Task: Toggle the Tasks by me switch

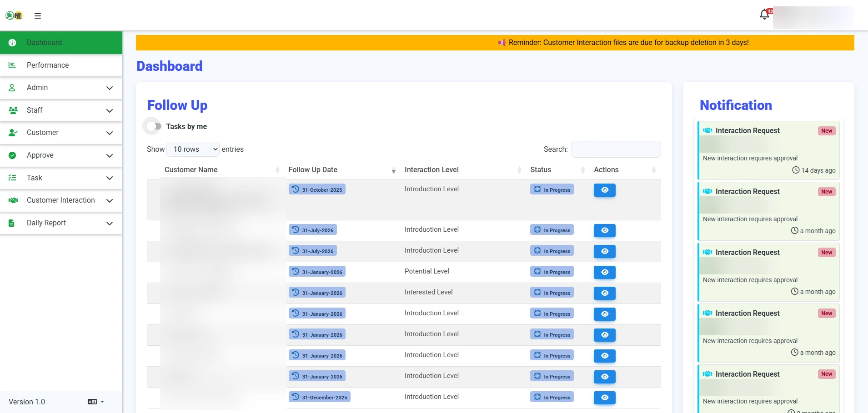Action: pyautogui.click(x=154, y=126)
